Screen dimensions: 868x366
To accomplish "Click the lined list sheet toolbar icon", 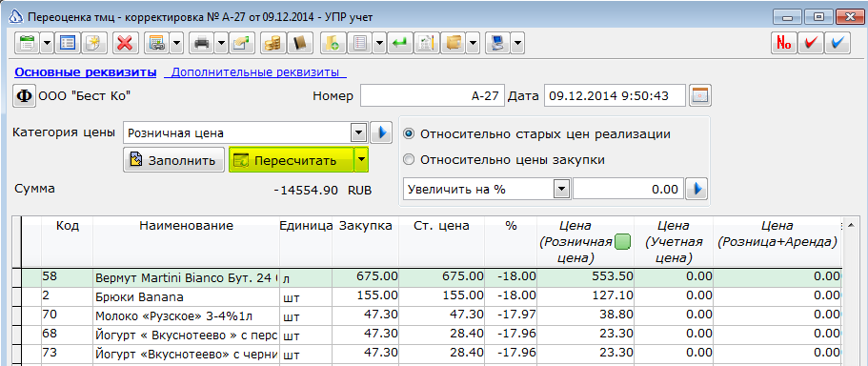I will (x=360, y=43).
